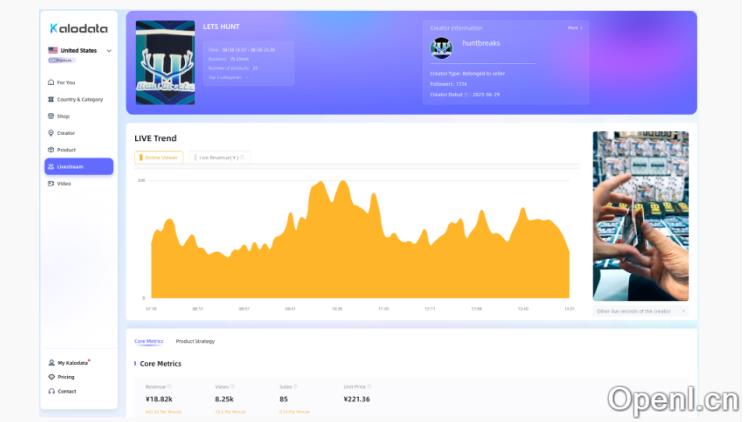The height and width of the screenshot is (422, 750).
Task: Click the Unit Price info help icon
Action: tap(370, 387)
